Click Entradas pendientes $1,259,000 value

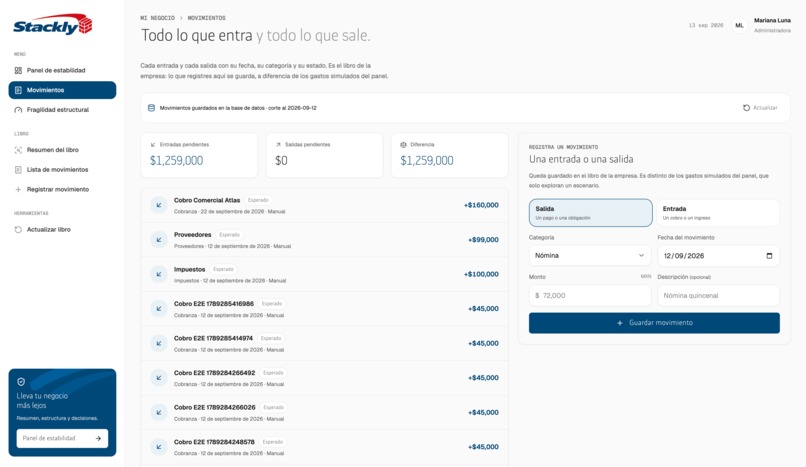[x=176, y=161]
